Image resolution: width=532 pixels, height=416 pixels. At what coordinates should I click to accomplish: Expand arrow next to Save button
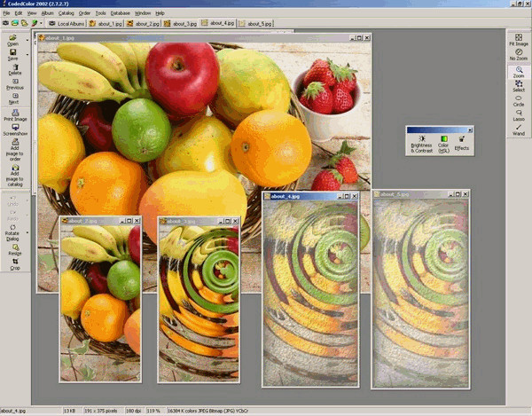pyautogui.click(x=27, y=55)
